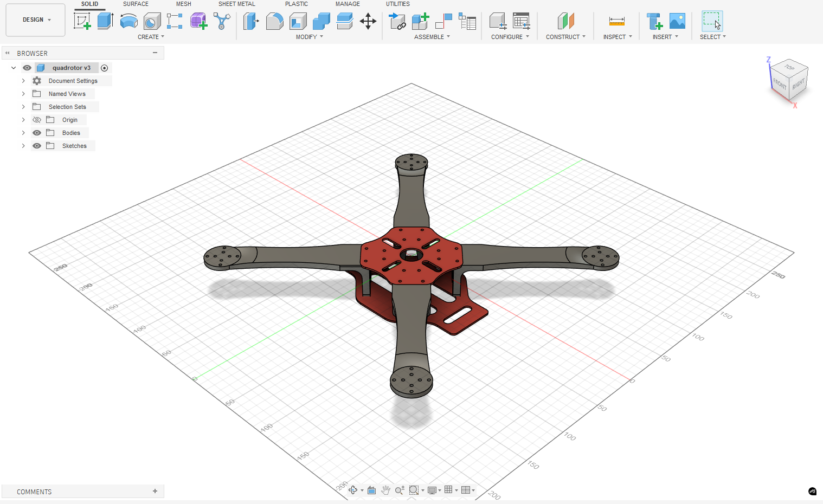Hide the Sketches folder
Screen dimensions: 823x504
(x=37, y=146)
